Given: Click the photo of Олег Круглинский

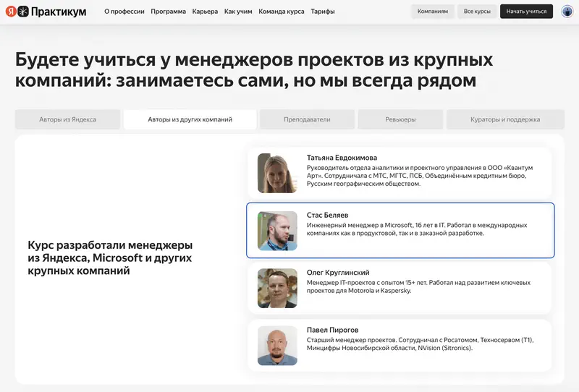Looking at the screenshot, I should [277, 289].
